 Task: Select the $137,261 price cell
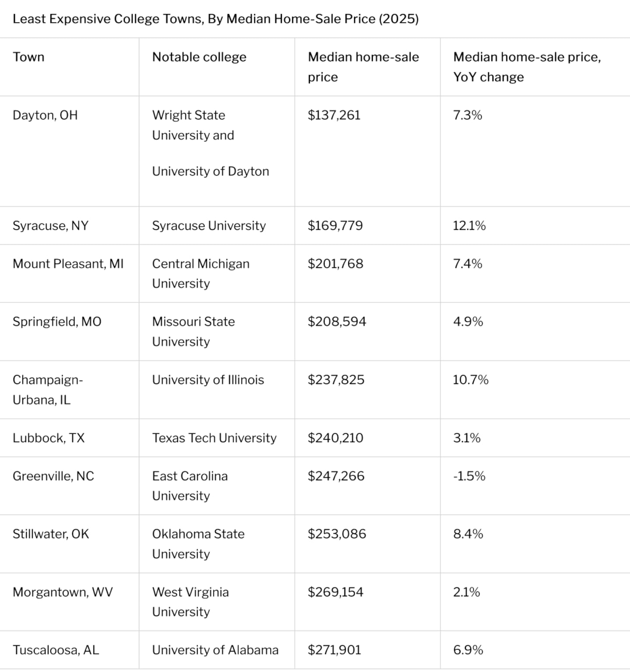point(334,115)
